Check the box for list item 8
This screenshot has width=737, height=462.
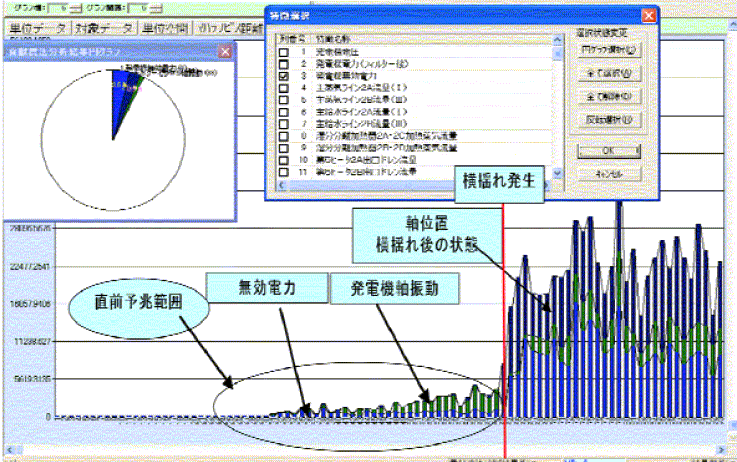(x=283, y=136)
